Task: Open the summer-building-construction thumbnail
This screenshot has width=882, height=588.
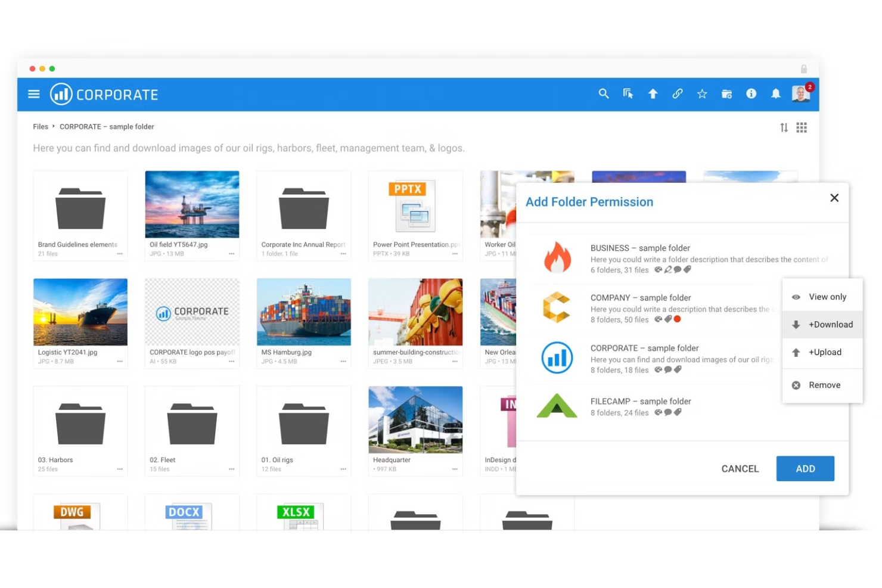Action: 415,312
